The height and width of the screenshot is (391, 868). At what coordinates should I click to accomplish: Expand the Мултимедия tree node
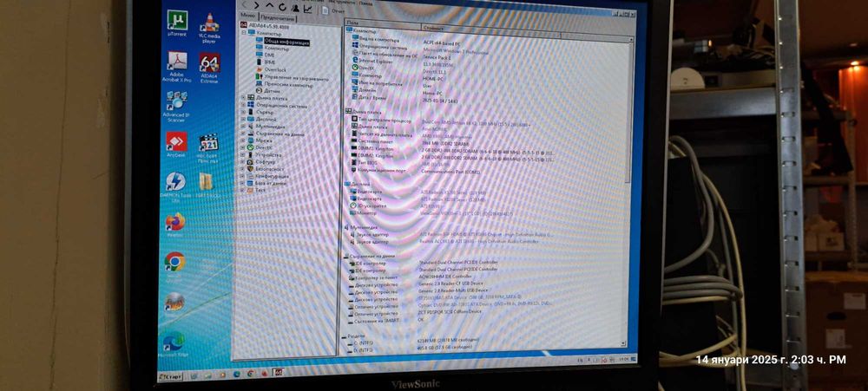click(243, 127)
